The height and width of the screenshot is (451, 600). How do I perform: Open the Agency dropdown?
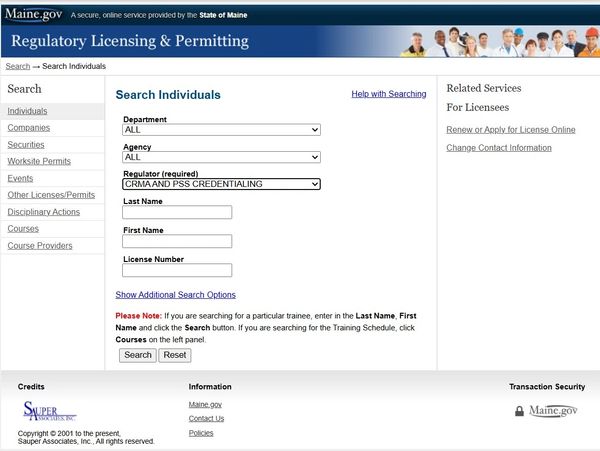[x=221, y=157]
